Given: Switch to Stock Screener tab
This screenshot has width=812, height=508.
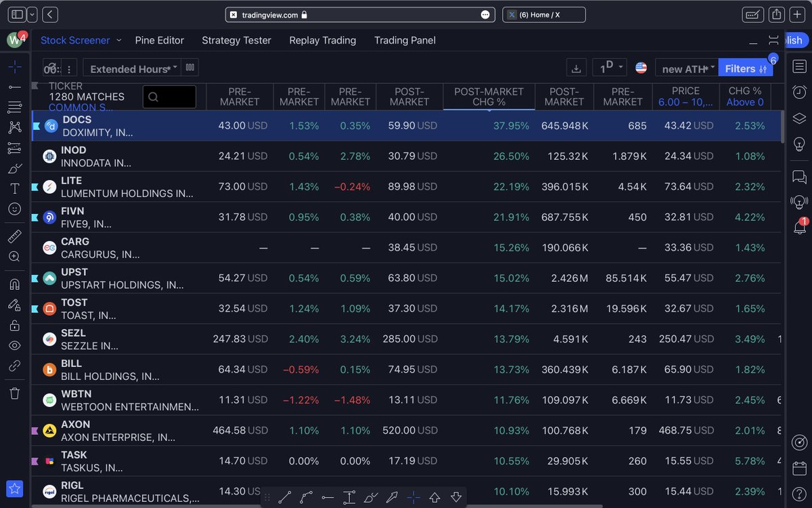Looking at the screenshot, I should 75,41.
